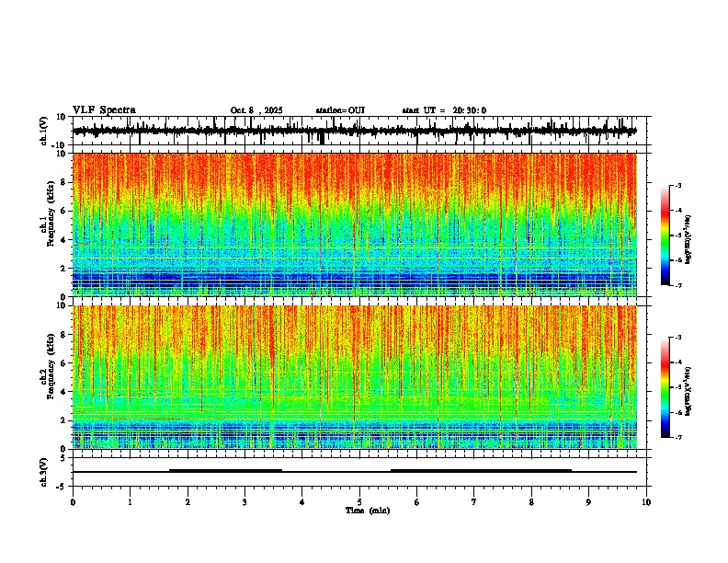Image resolution: width=728 pixels, height=563 pixels.
Task: Select the date text "Oct. 8 , 2025"
Action: 256,110
